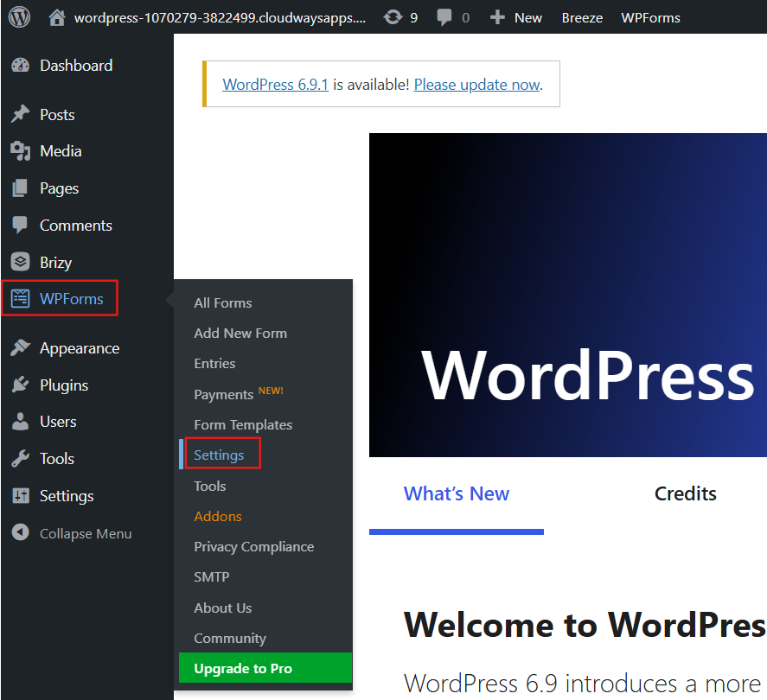Click the home icon beside the site name
The width and height of the screenshot is (767, 700).
57,17
